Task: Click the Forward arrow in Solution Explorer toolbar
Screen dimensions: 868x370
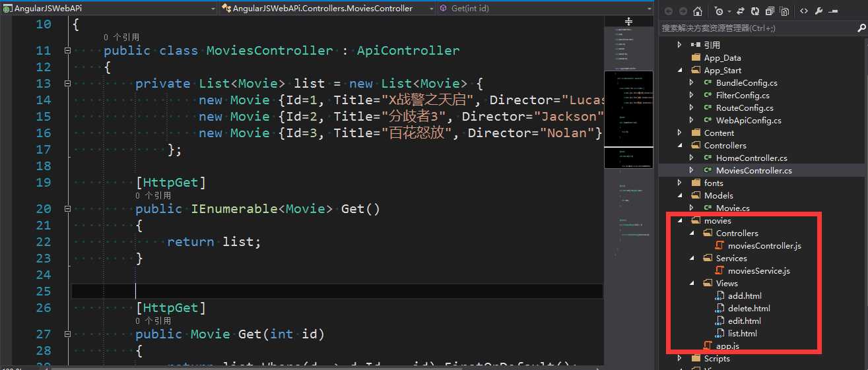Action: 683,11
